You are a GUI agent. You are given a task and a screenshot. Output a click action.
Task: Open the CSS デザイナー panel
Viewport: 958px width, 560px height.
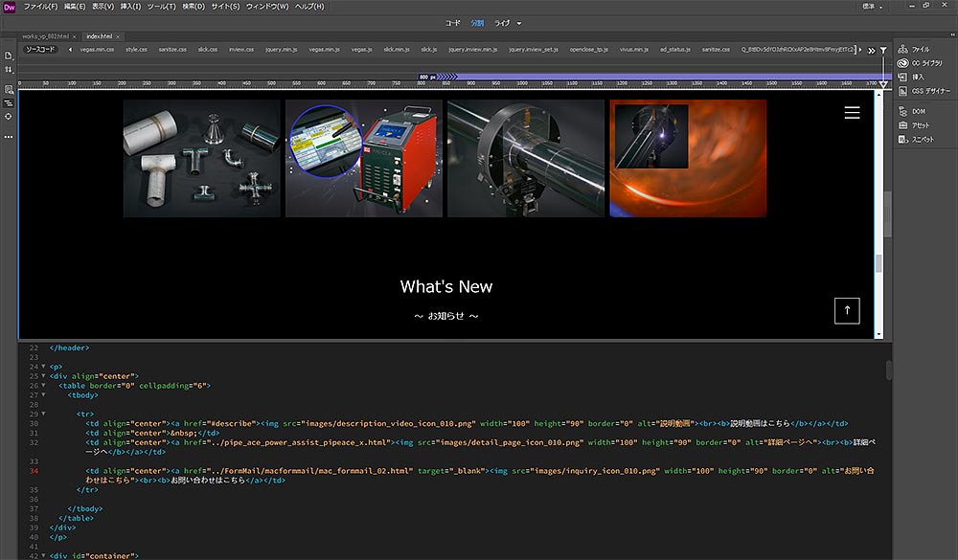coord(924,92)
